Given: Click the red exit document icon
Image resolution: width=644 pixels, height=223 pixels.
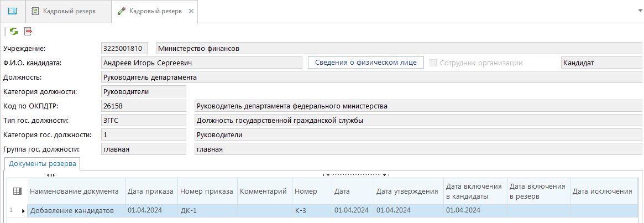Looking at the screenshot, I should [x=28, y=32].
